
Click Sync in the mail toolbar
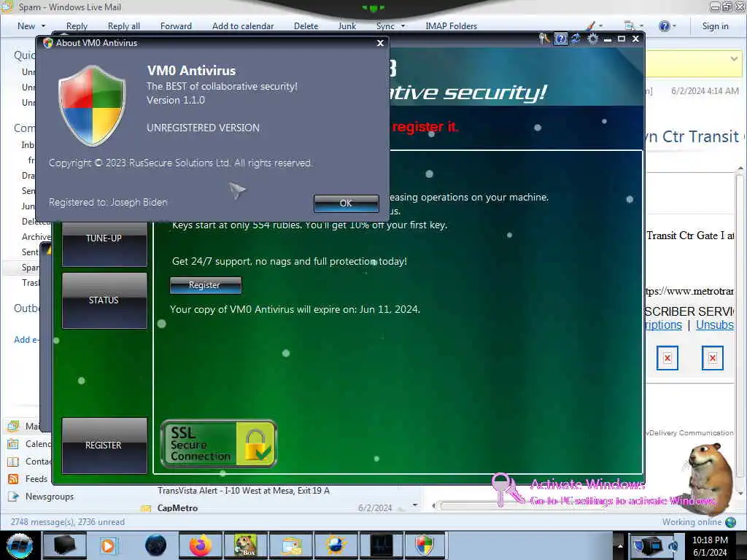[385, 26]
